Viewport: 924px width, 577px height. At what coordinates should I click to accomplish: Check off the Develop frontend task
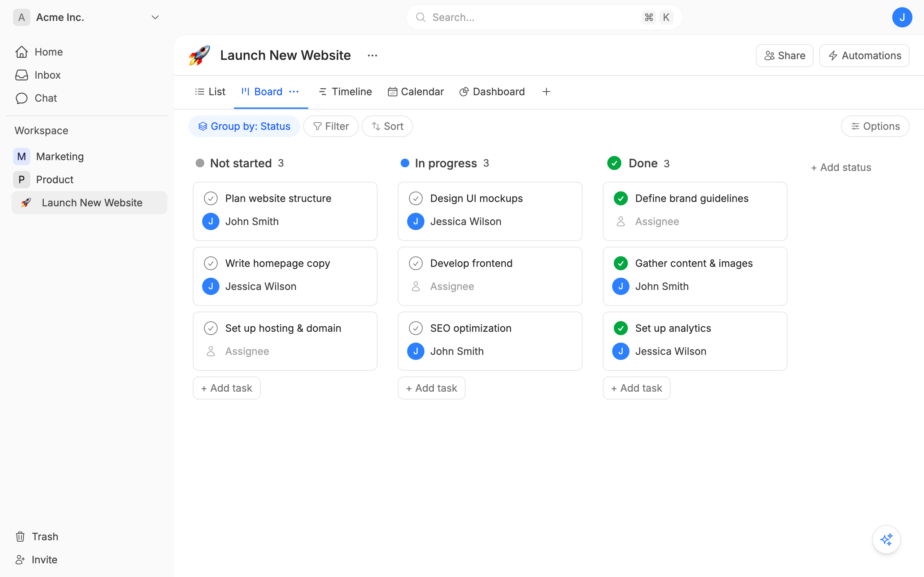coord(415,263)
